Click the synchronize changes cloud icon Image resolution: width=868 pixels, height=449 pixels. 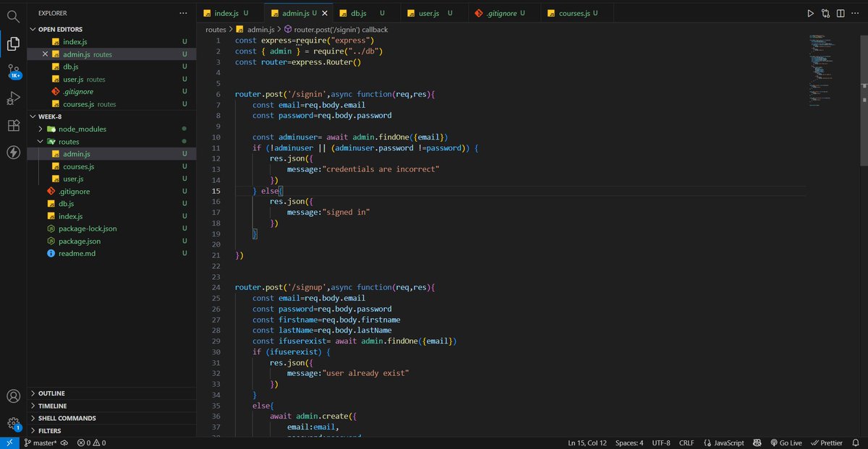tap(64, 442)
